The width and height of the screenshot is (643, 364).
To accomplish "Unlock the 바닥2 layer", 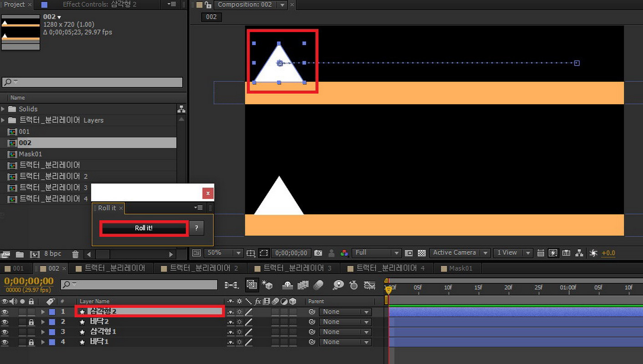I will click(31, 322).
